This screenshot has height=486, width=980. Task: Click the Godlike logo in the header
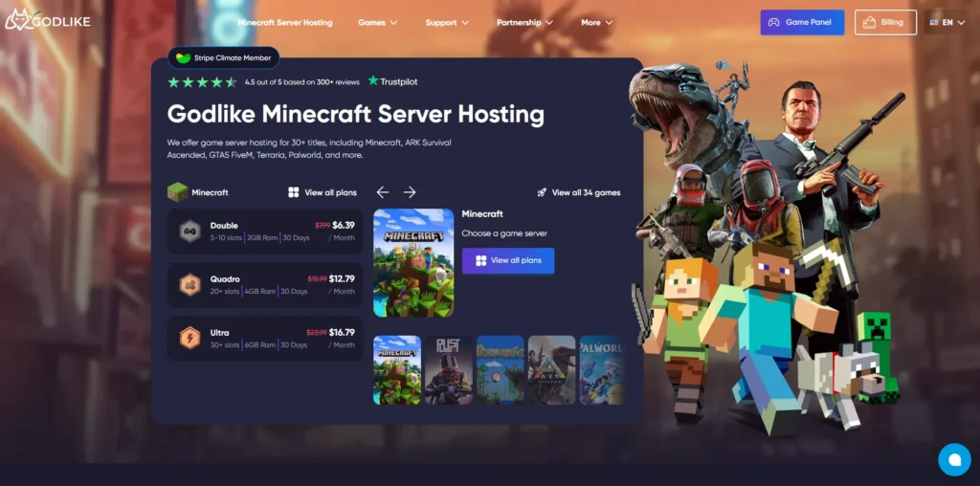(48, 21)
